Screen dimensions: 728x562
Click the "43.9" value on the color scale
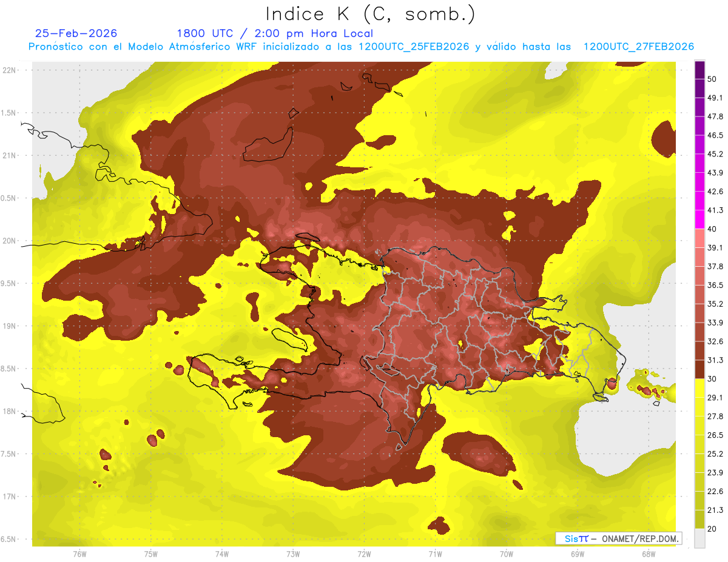pos(715,172)
